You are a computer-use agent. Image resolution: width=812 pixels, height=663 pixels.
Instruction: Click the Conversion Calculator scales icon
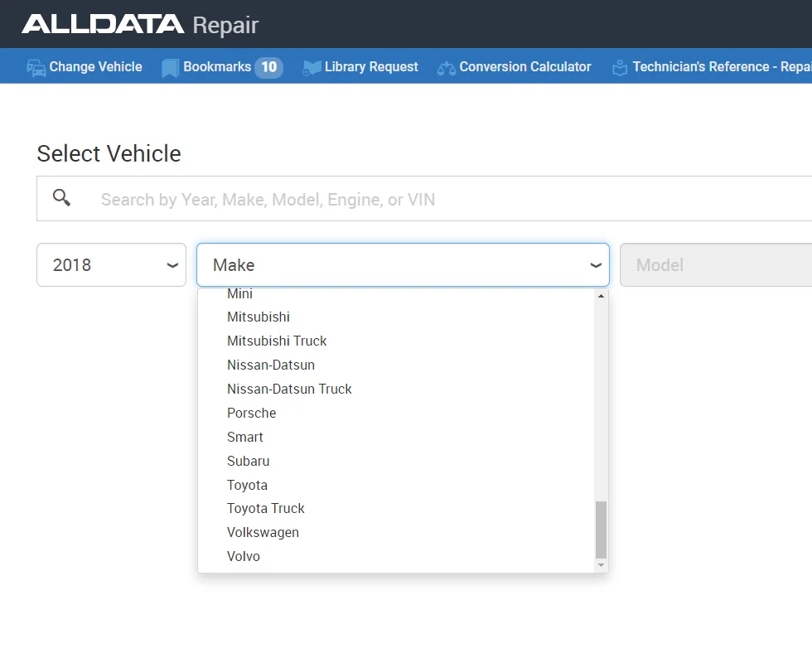[x=447, y=67]
